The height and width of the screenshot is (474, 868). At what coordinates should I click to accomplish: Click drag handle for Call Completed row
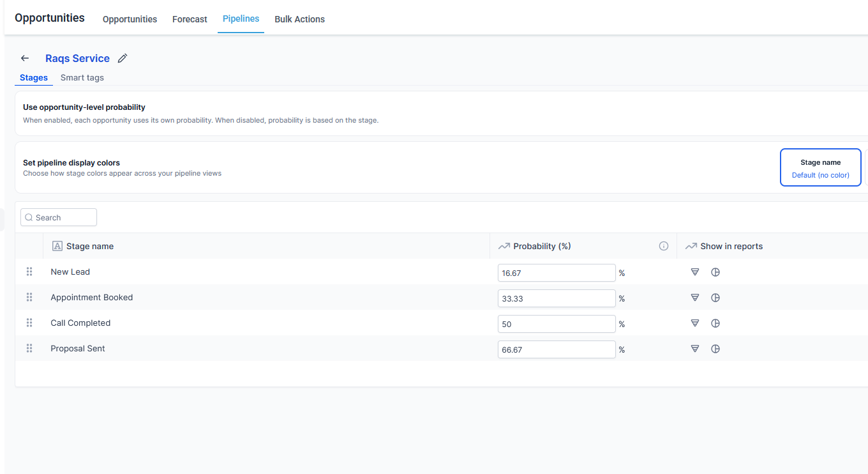coord(29,323)
